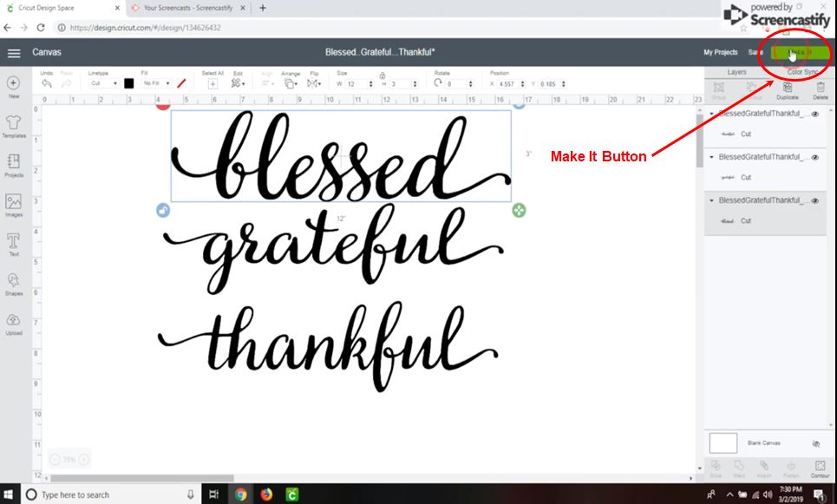Click the zoom out minus button
The image size is (837, 504).
[55, 459]
